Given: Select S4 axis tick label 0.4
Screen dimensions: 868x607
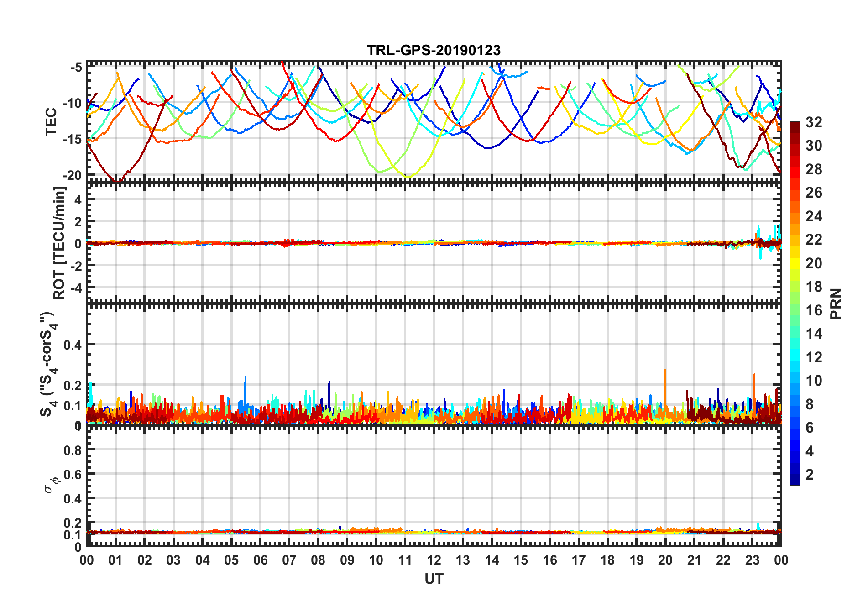Looking at the screenshot, I should coord(73,345).
